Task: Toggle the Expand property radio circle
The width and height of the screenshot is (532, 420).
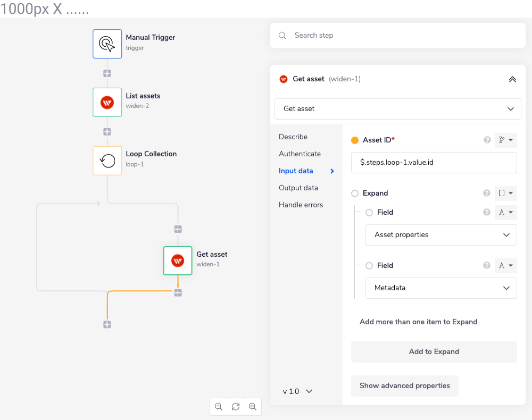Action: click(x=355, y=194)
